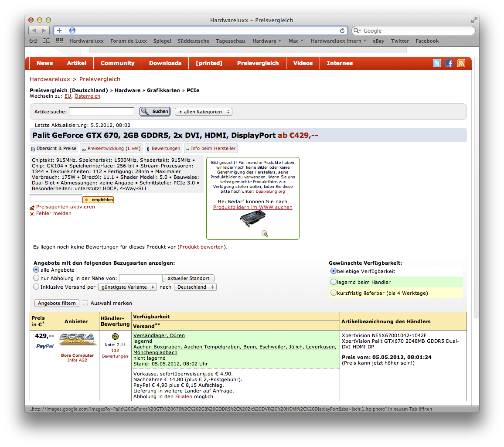Select 'lagernd beim Händler' radio button

pos(334,282)
